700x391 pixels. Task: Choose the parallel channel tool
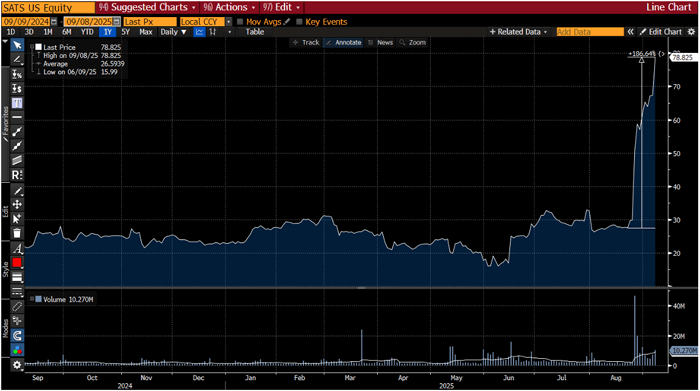[x=17, y=160]
